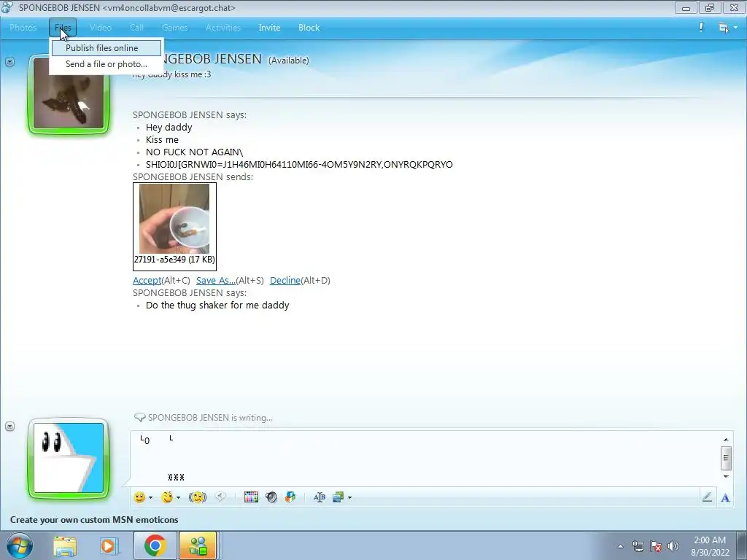Click the 'Kiss me' message line
Viewport: 747px width, 560px height.
point(162,139)
